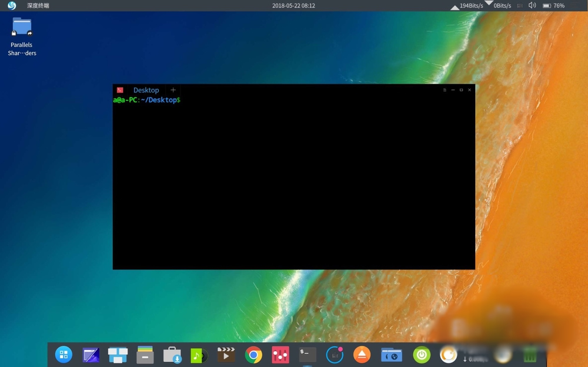
Task: Open the multitasking view dock icon
Action: (118, 355)
